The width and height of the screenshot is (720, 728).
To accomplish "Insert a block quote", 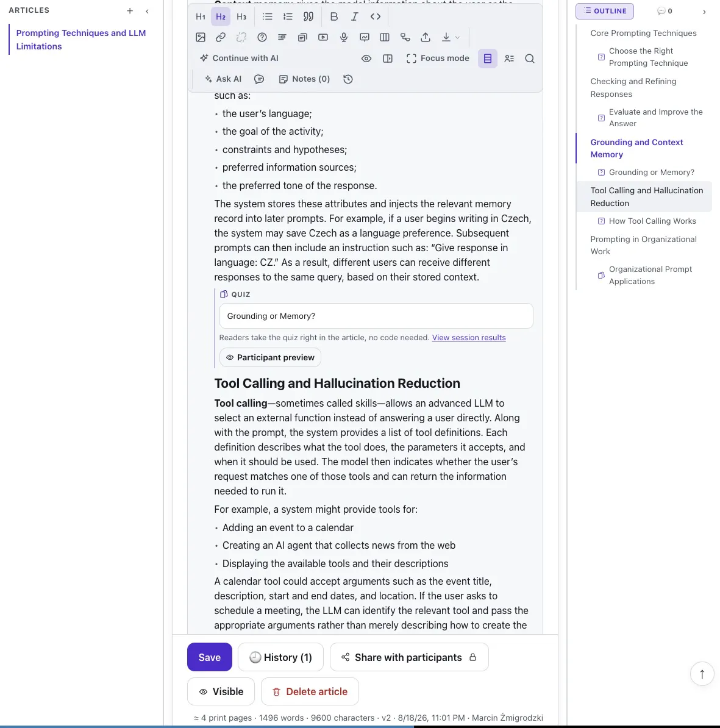I will [308, 16].
